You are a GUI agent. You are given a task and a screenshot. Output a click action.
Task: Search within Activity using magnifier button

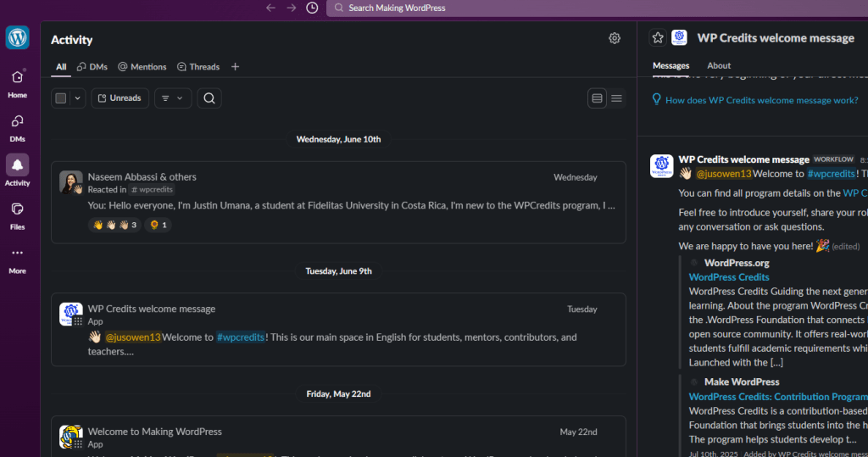pyautogui.click(x=209, y=98)
